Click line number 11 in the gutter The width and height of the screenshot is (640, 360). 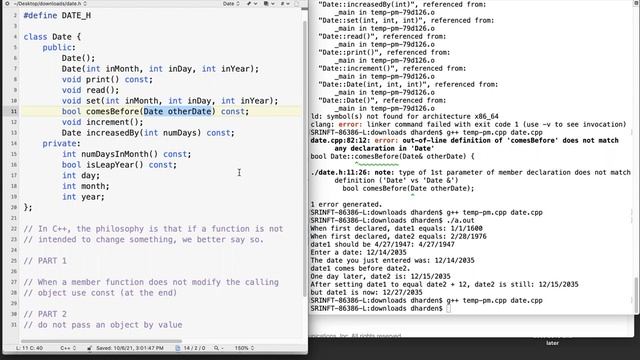click(14, 111)
